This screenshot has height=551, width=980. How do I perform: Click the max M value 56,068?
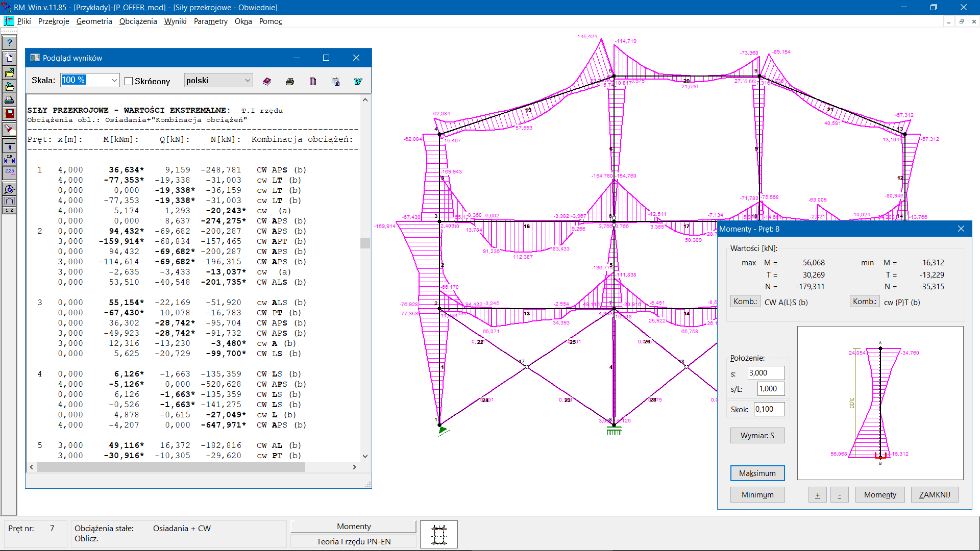[814, 263]
